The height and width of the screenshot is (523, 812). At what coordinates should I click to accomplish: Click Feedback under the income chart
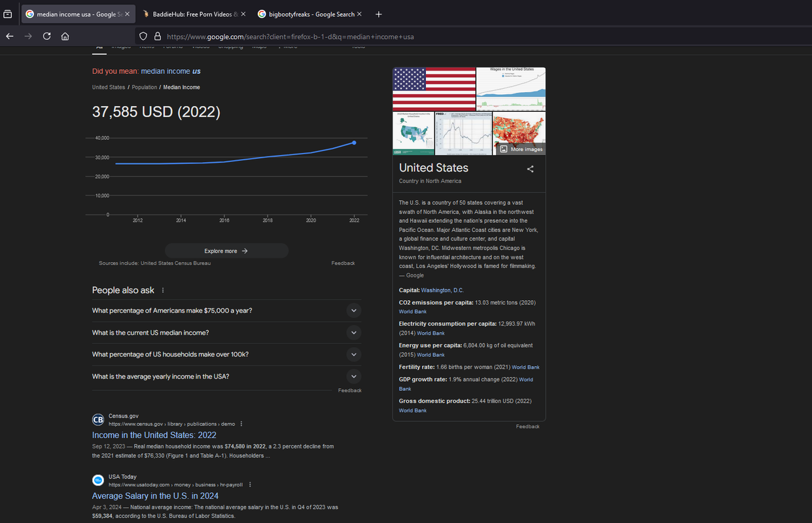(x=343, y=263)
